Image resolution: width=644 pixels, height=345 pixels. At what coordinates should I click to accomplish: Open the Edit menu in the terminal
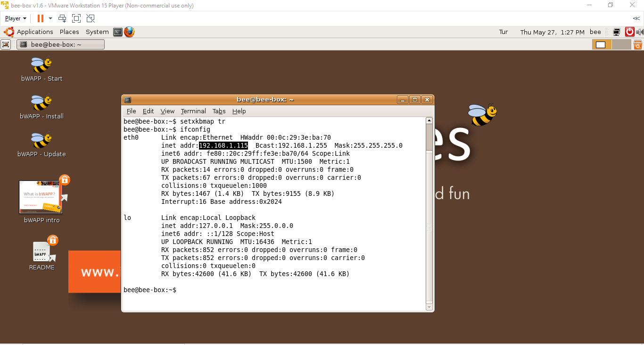(148, 111)
